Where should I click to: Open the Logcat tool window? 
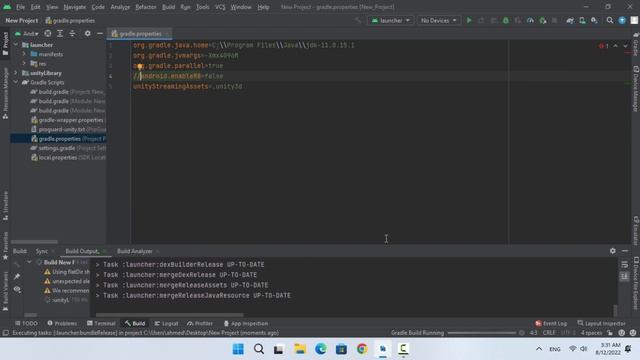[x=166, y=323]
